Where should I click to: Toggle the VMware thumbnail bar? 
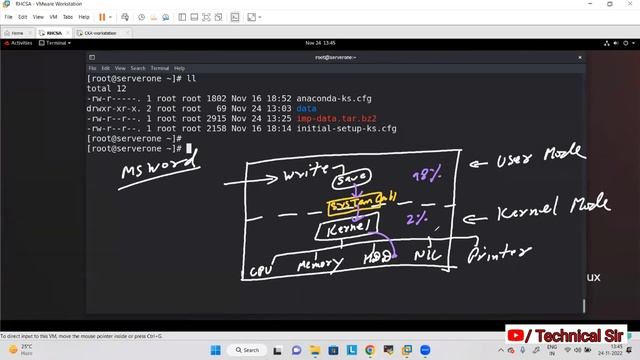(194, 17)
